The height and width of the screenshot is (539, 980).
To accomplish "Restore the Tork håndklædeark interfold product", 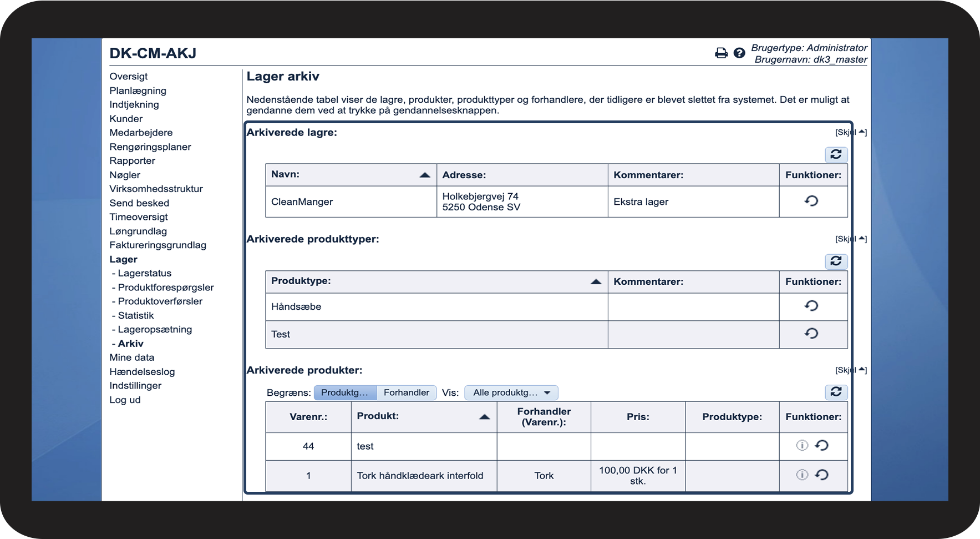I will coord(822,475).
